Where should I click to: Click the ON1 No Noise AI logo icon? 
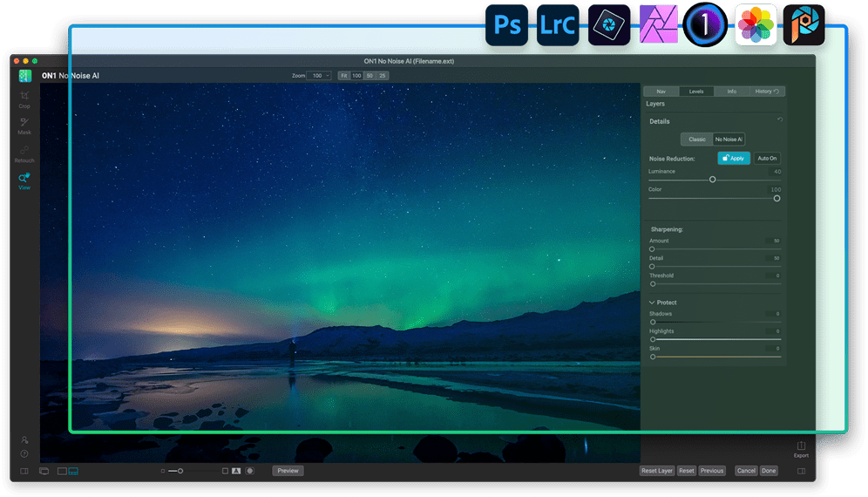click(25, 76)
